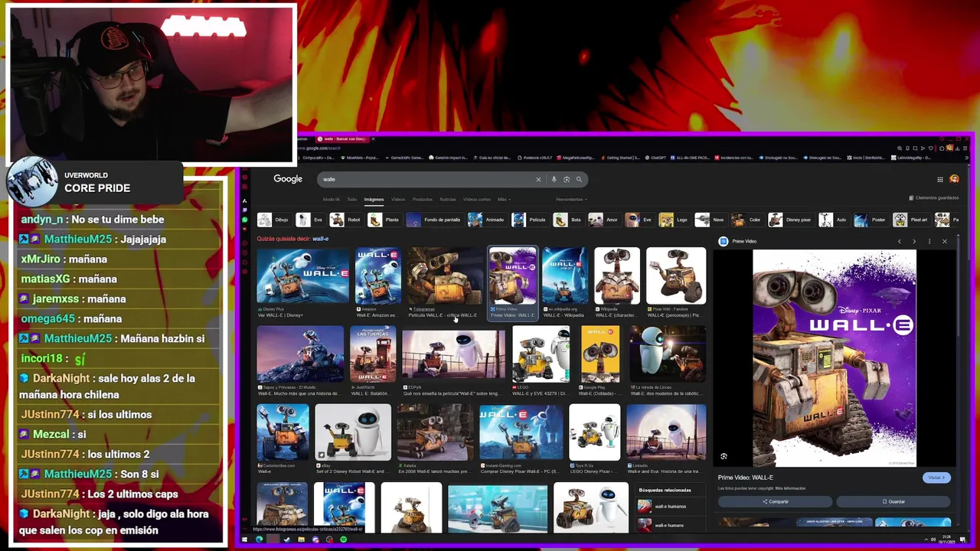Click the Compartir share button

(x=775, y=501)
